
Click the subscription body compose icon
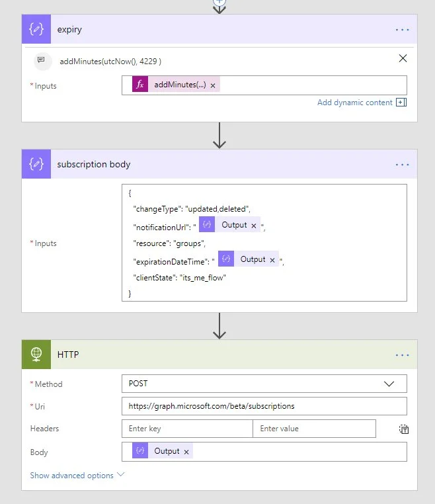(x=36, y=164)
